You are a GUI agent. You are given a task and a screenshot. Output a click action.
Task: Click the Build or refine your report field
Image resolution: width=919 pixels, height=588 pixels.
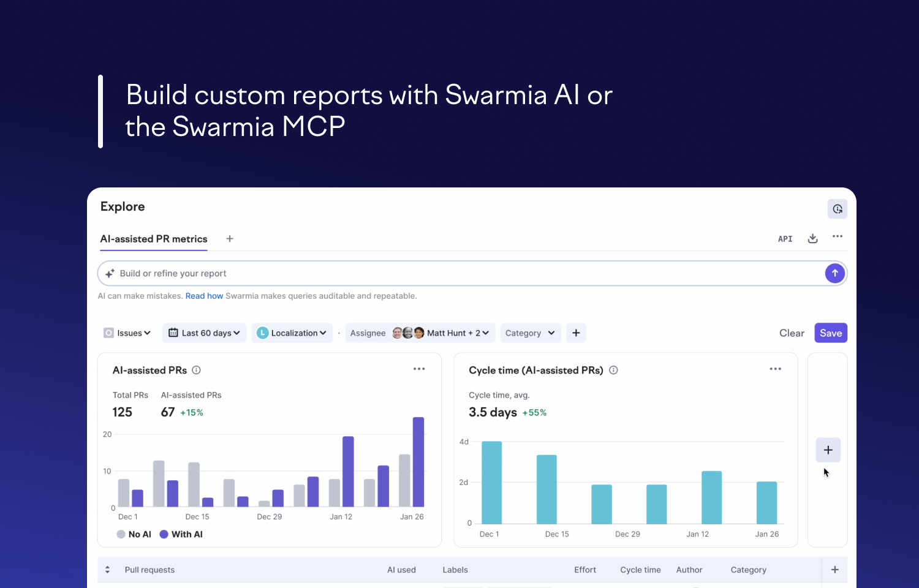472,273
